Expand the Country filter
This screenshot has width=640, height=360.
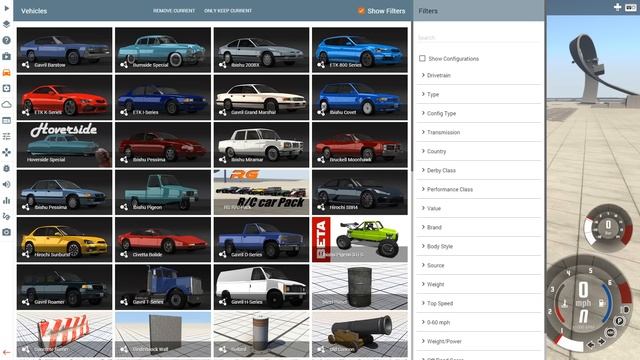pos(479,151)
